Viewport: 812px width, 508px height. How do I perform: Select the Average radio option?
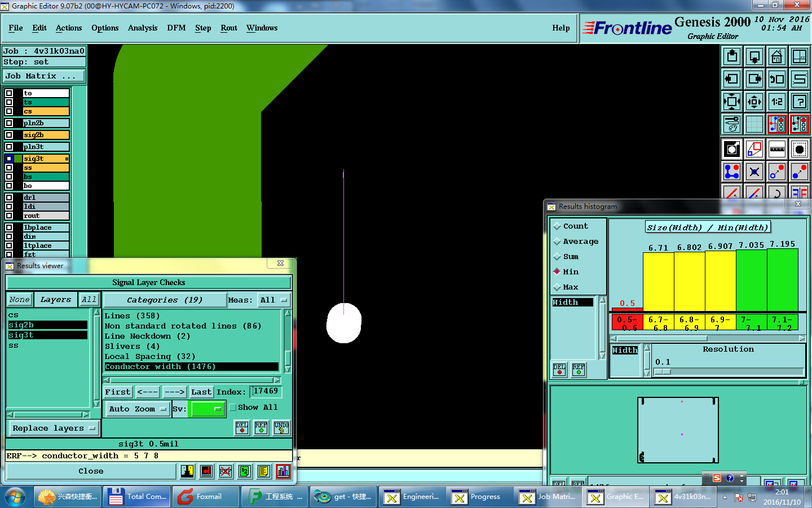click(x=557, y=242)
